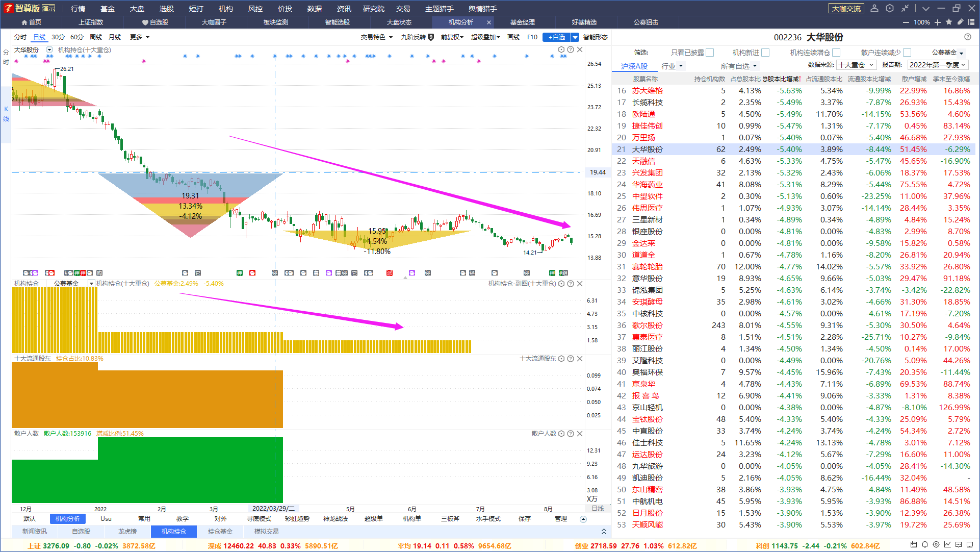Open main chart settings hexagon icon
This screenshot has width=980, height=552.
coord(561,49)
